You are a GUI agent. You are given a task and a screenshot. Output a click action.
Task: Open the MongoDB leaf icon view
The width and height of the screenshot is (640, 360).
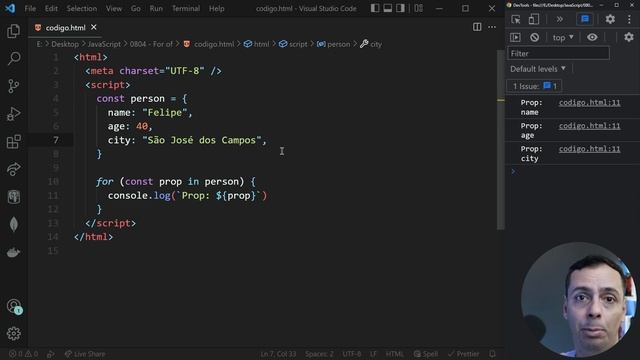point(13,224)
